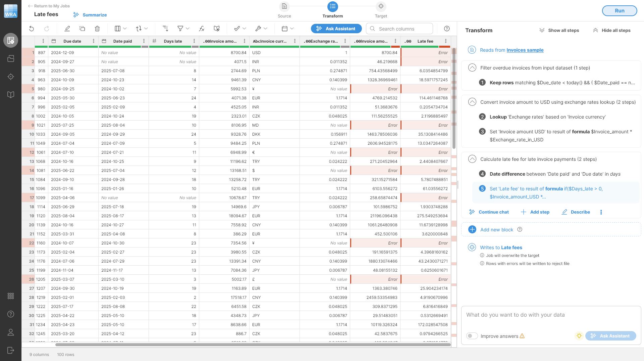644x361 pixels.
Task: Open the filter dropdown in toolbar
Action: point(183,29)
